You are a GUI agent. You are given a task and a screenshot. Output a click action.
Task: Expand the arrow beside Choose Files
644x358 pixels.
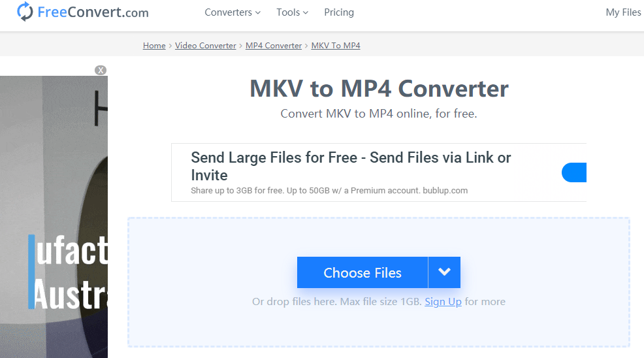pos(445,272)
